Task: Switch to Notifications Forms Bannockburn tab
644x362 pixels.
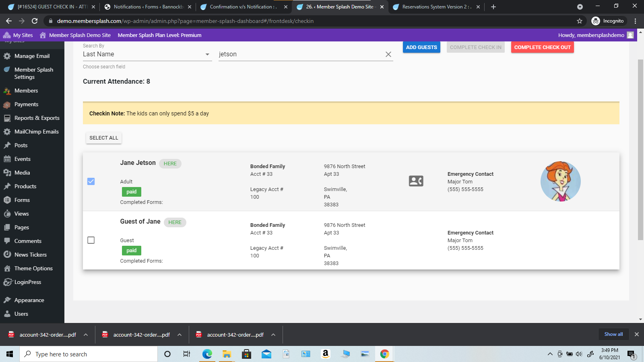Action: coord(147,7)
